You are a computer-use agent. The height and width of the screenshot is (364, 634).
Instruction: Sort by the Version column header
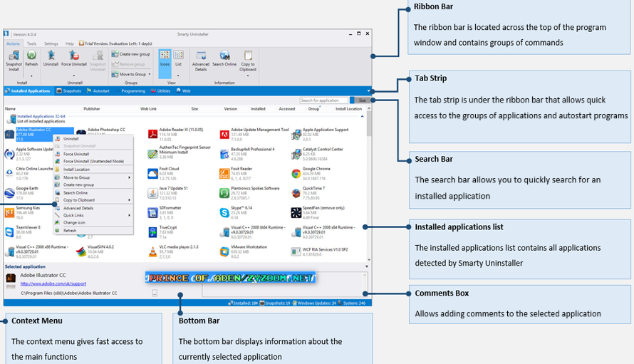click(x=231, y=109)
